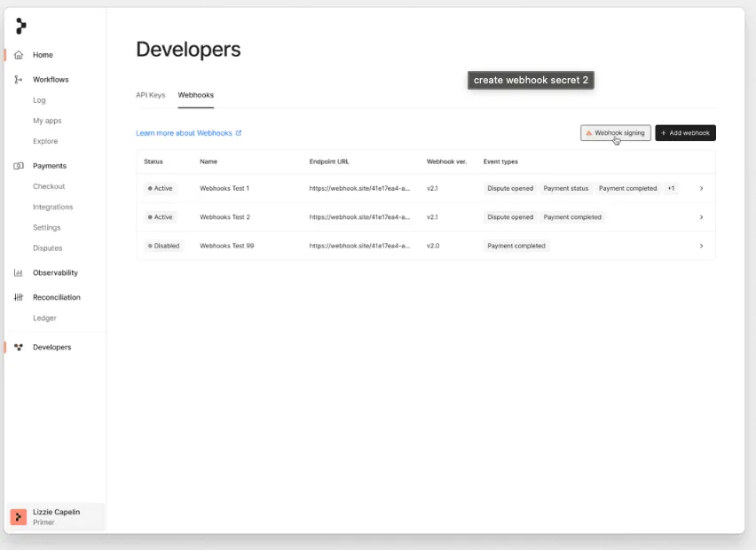
Task: Show the +1 more event types badge
Action: tap(671, 188)
